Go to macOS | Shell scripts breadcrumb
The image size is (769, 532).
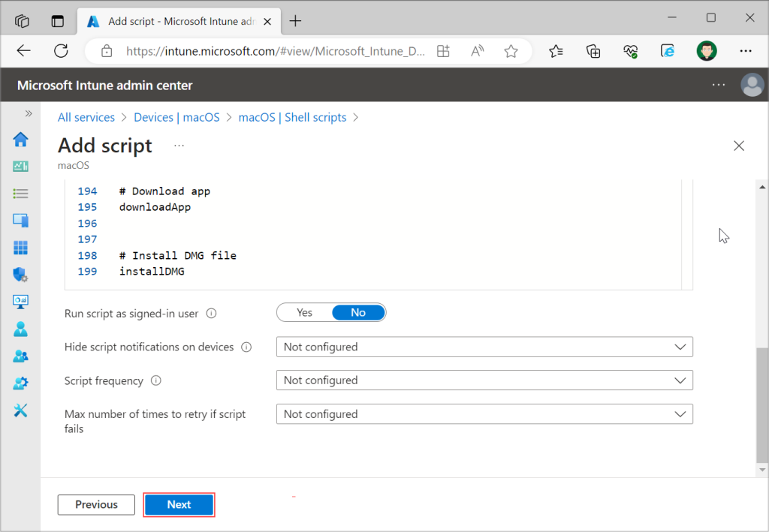292,118
